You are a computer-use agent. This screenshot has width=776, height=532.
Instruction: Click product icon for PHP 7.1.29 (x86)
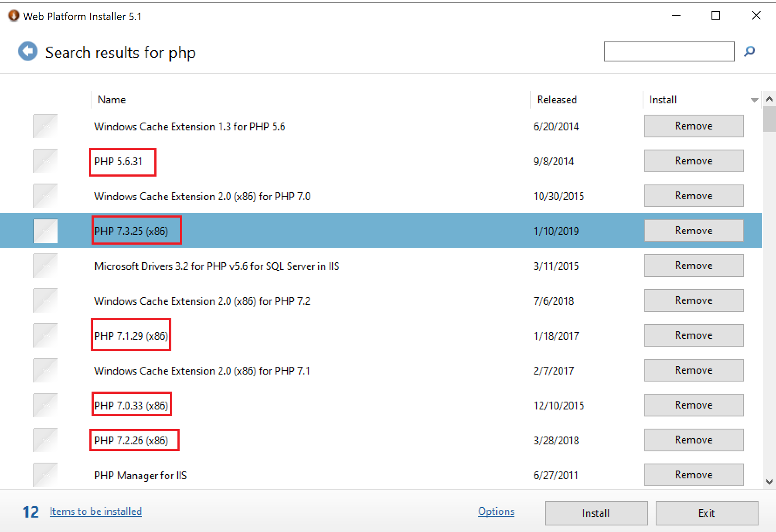[x=45, y=335]
